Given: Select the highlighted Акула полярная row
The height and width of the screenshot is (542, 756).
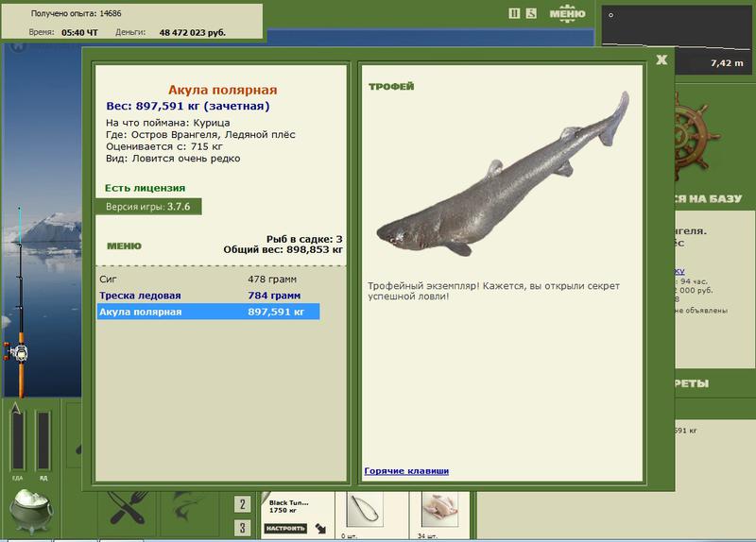Looking at the screenshot, I should (208, 312).
